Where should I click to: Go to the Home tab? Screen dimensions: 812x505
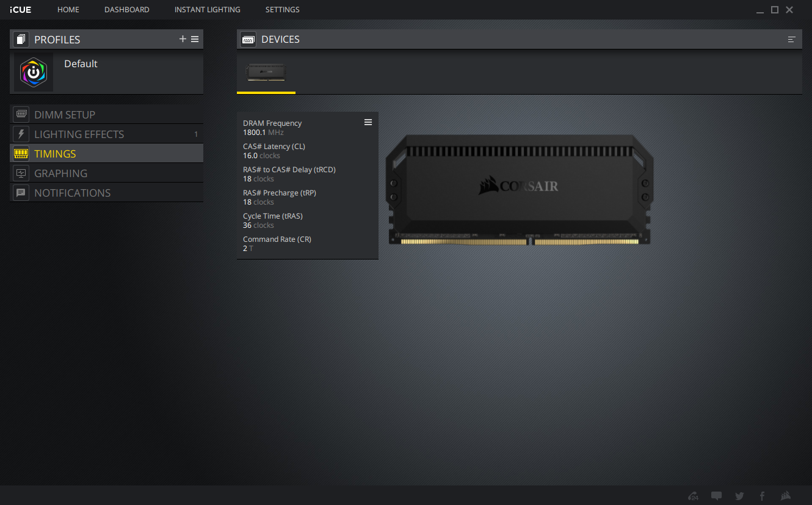click(x=68, y=10)
